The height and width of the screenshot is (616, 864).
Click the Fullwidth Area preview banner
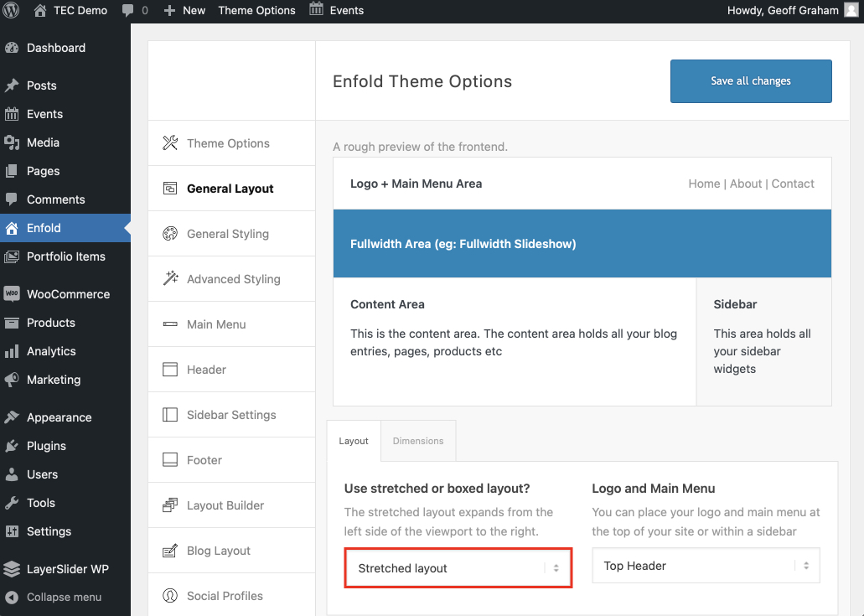click(582, 244)
